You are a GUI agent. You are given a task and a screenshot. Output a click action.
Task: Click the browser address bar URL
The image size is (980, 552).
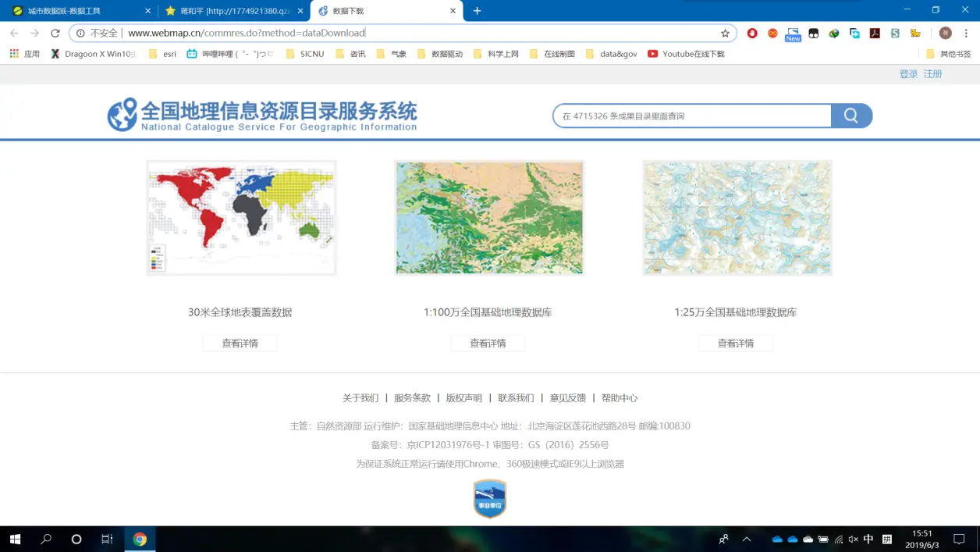coord(247,34)
